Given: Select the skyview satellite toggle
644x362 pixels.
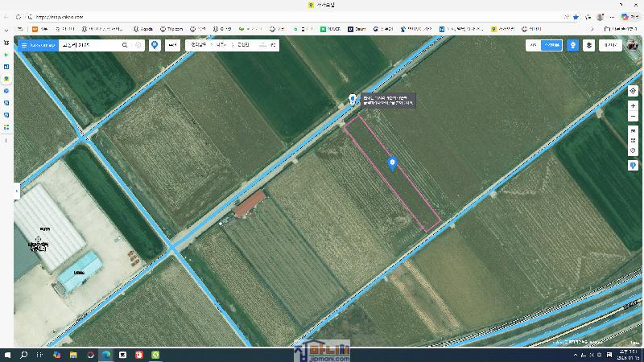Looking at the screenshot, I should click(x=551, y=46).
